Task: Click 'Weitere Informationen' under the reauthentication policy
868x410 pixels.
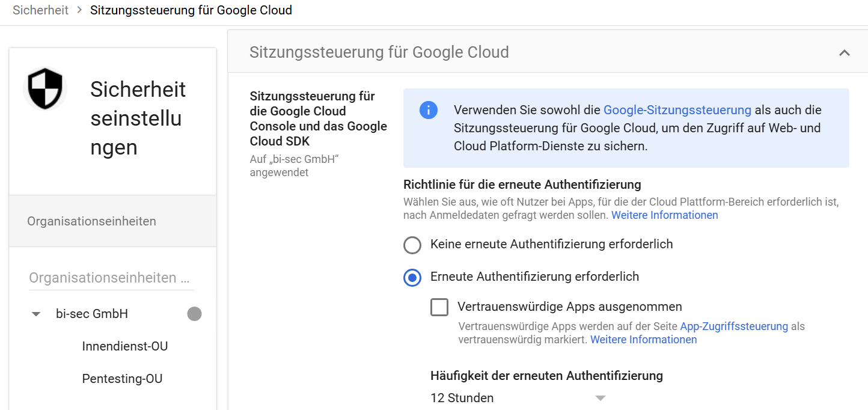Action: (x=664, y=215)
